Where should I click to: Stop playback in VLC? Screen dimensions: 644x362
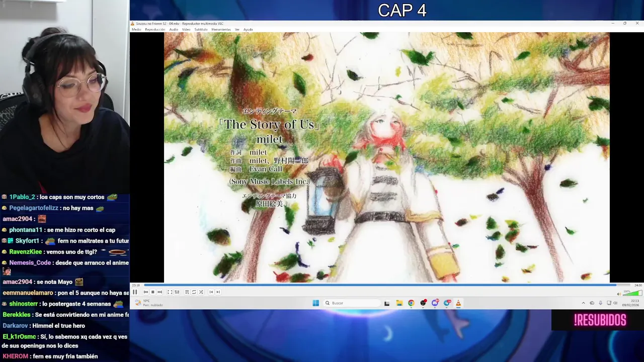[x=153, y=292]
